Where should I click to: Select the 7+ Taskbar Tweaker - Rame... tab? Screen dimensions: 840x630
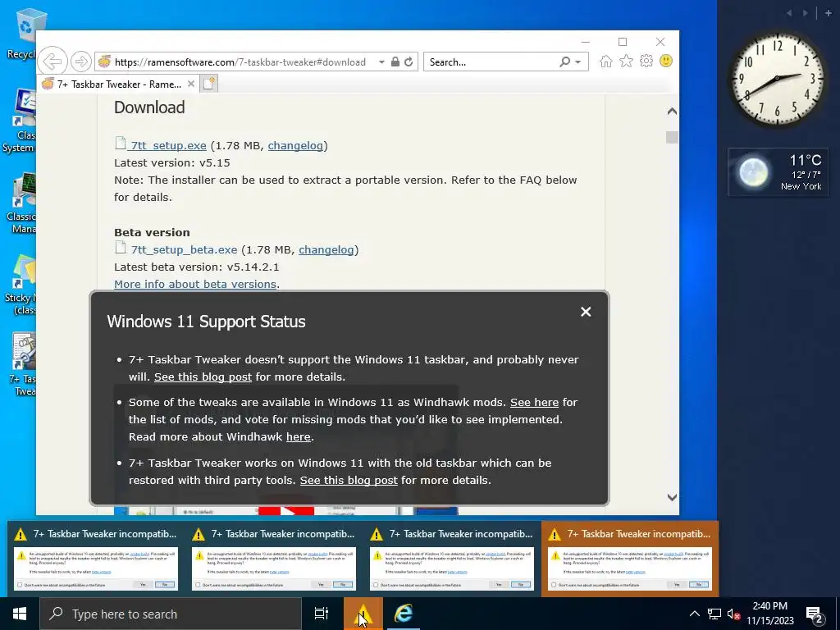coord(118,84)
